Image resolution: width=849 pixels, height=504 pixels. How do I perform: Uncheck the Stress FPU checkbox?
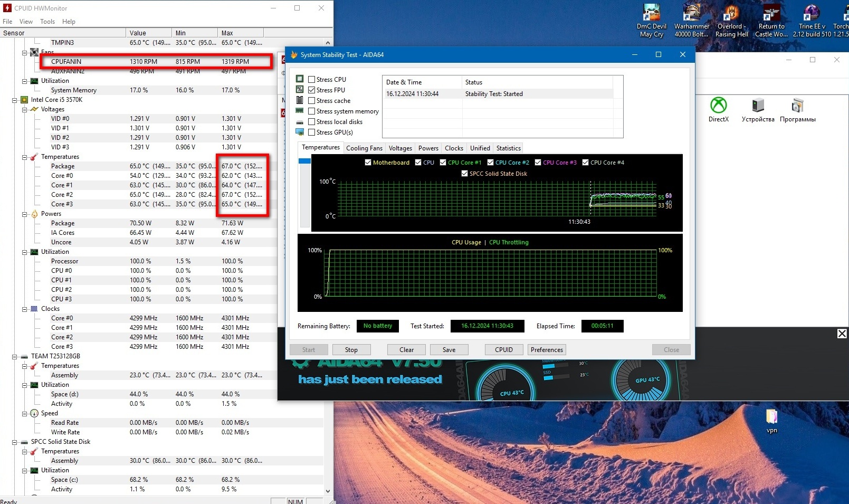pos(312,90)
